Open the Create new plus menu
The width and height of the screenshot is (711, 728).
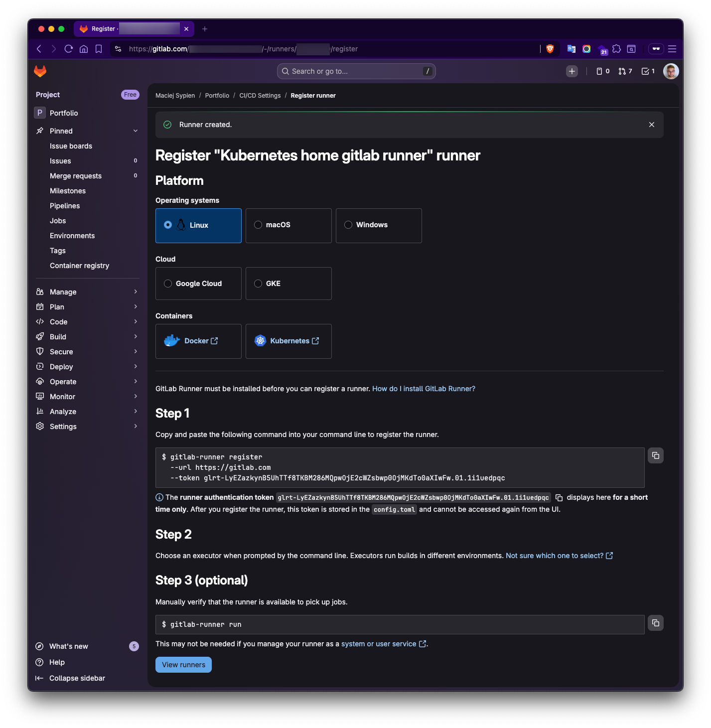[x=571, y=71]
